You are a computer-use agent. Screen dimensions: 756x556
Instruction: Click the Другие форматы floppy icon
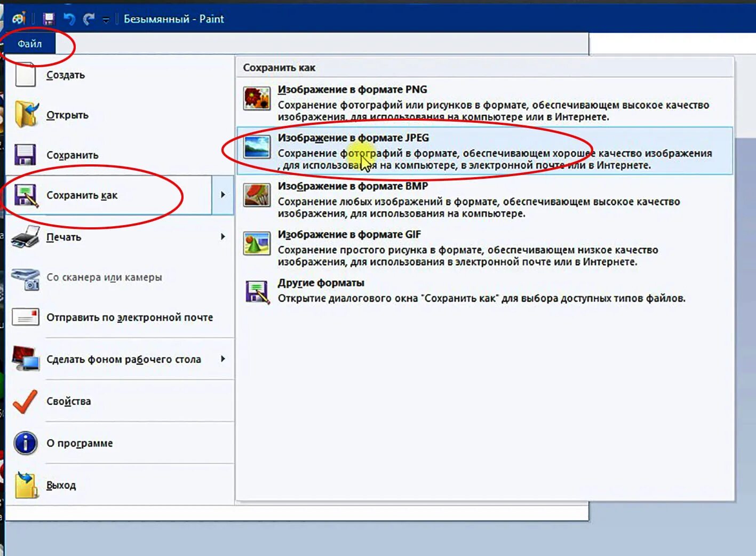[257, 291]
